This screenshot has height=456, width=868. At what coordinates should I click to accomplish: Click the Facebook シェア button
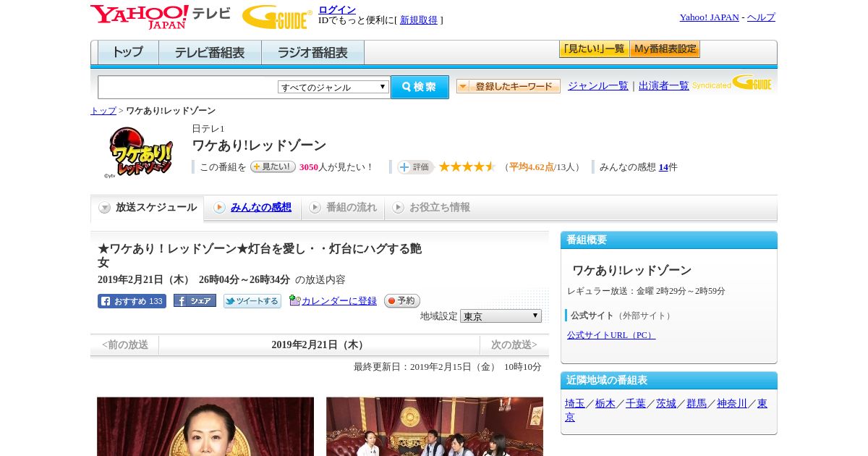pos(195,301)
